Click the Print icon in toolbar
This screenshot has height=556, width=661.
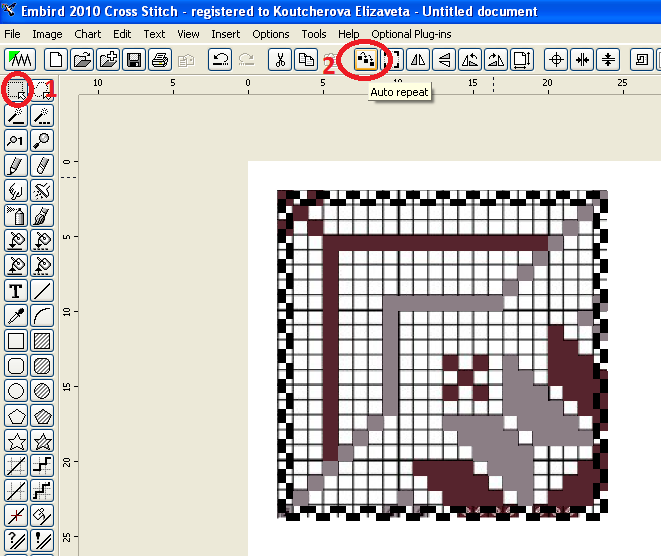[x=159, y=60]
